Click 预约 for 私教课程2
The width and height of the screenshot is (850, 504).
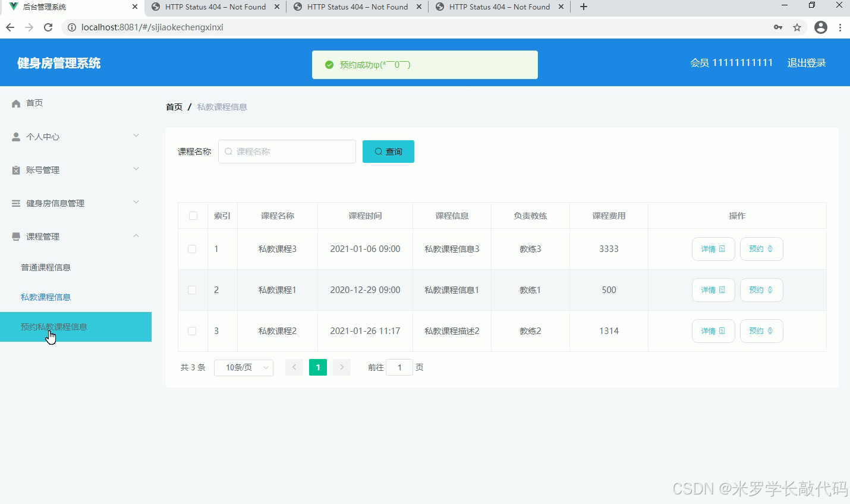(x=761, y=331)
